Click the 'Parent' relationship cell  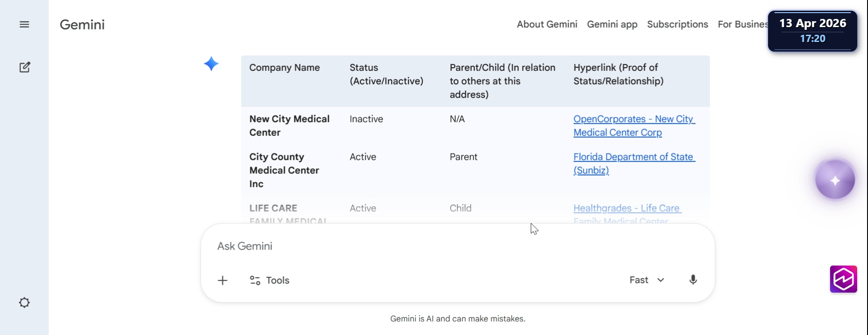point(463,157)
